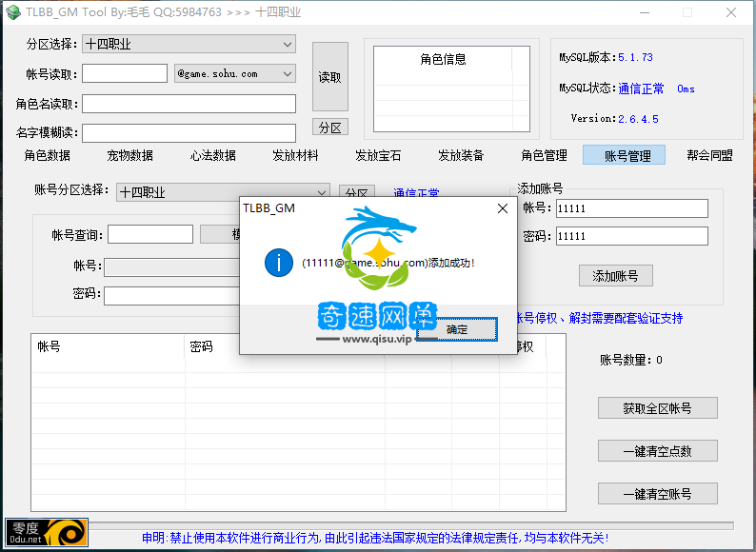Open the 账号分区选择 dropdown
Screen dimensions: 756x552
tap(223, 192)
